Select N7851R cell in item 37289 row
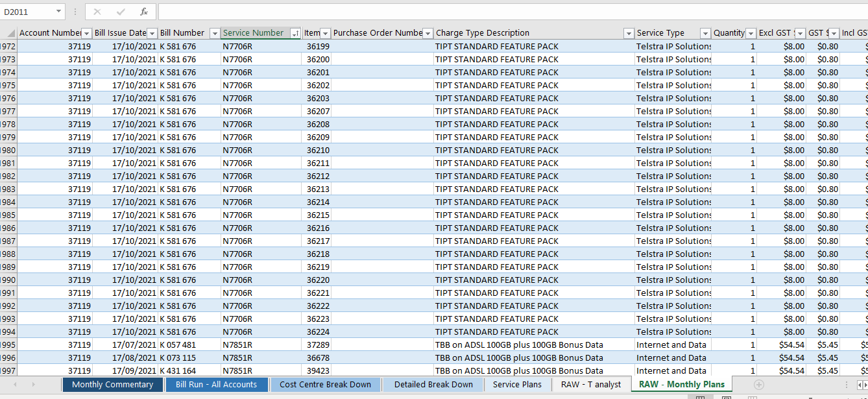868x399 pixels. point(261,345)
